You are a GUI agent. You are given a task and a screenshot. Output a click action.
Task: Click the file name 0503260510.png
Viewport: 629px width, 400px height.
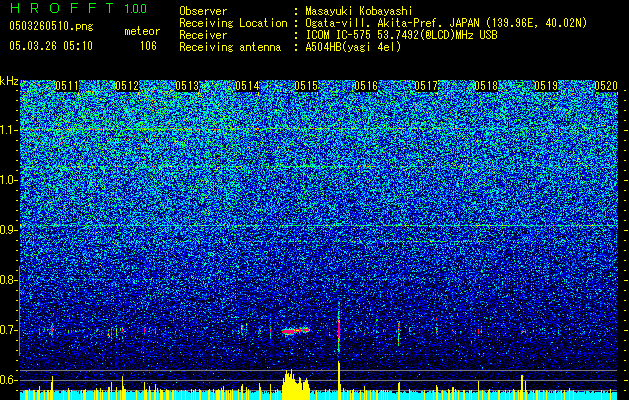pos(51,26)
